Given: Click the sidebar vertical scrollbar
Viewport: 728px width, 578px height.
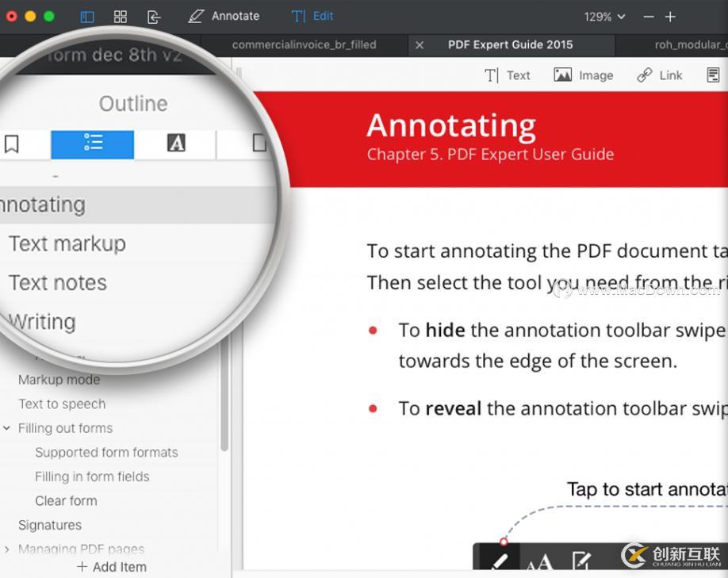Looking at the screenshot, I should tap(224, 395).
